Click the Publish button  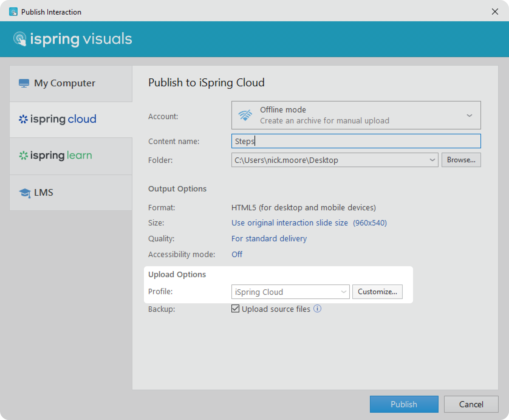coord(404,404)
